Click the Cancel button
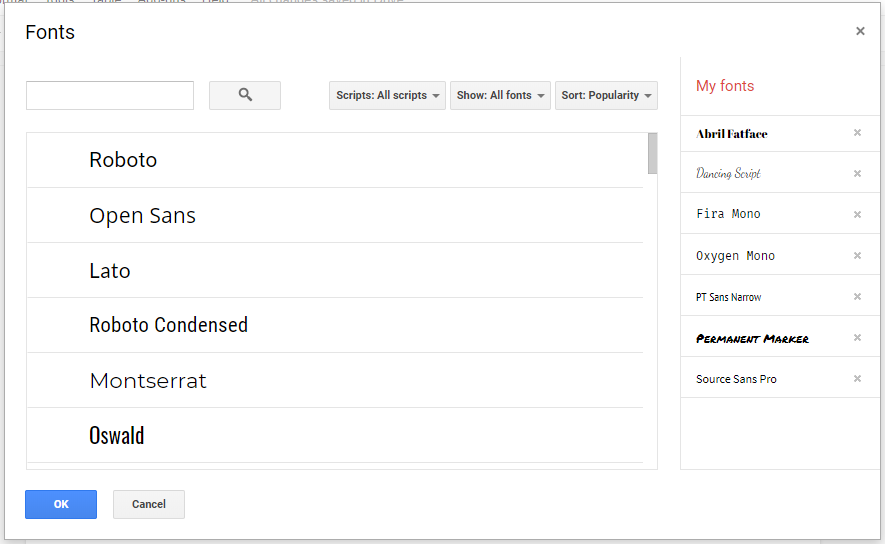Viewport: 885px width, 544px height. coord(149,504)
